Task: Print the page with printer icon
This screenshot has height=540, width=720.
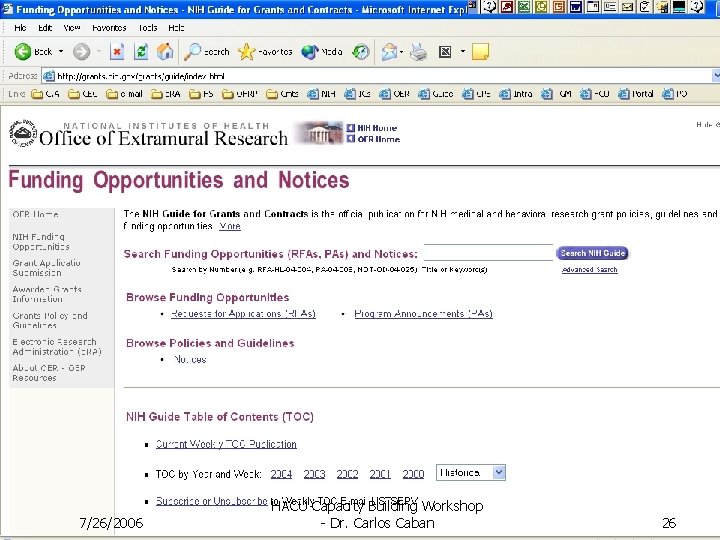Action: click(x=418, y=51)
